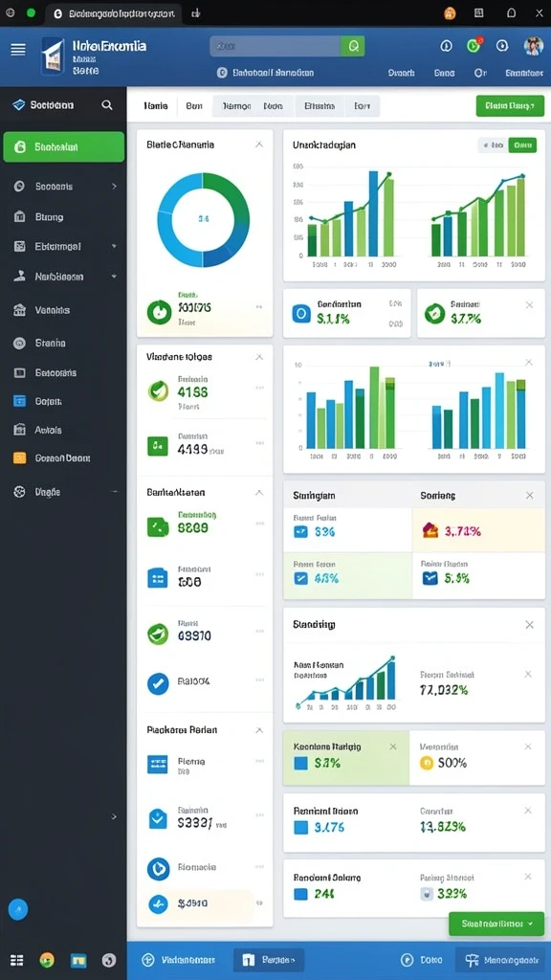Click the green wallet icon beside 8809 value
Viewport: 551px width, 980px height.
pyautogui.click(x=158, y=526)
